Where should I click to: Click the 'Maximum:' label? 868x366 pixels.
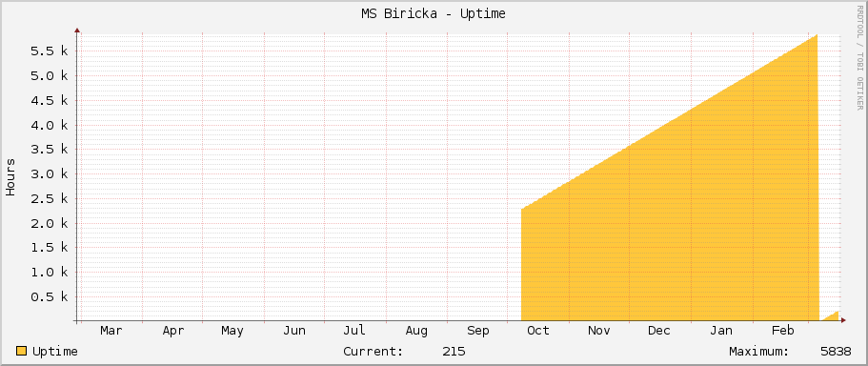[x=759, y=352]
